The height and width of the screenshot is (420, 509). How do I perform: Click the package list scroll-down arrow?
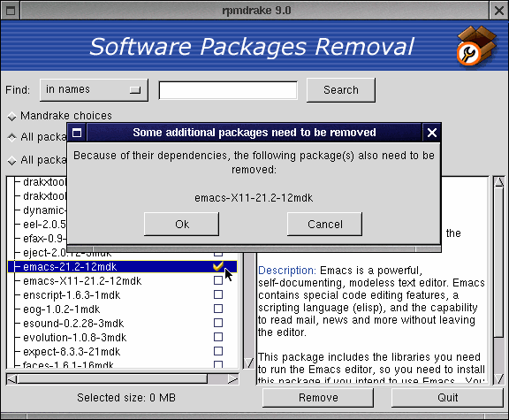coord(249,363)
